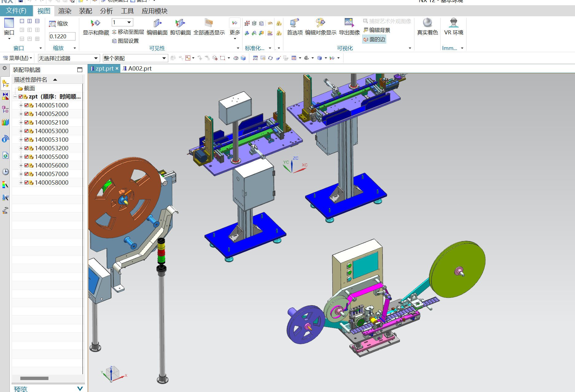Uncheck component 1400051000 checkbox

coord(26,105)
